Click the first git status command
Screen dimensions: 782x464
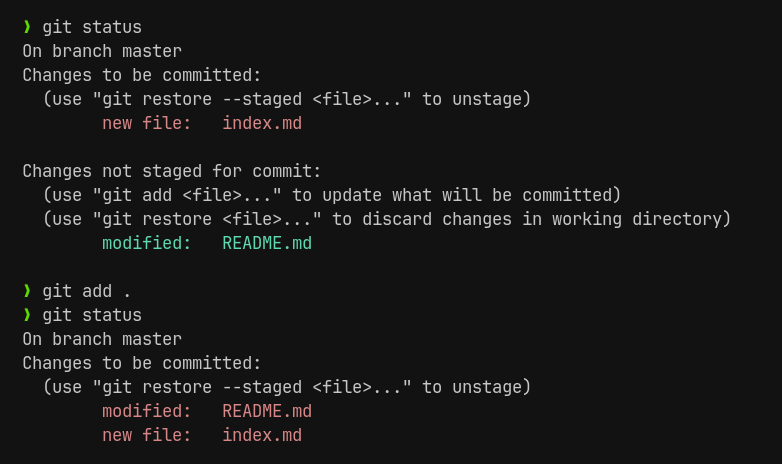click(x=92, y=27)
